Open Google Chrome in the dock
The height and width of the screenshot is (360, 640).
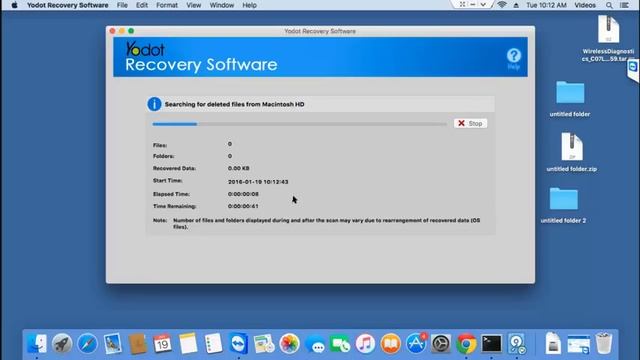point(467,343)
